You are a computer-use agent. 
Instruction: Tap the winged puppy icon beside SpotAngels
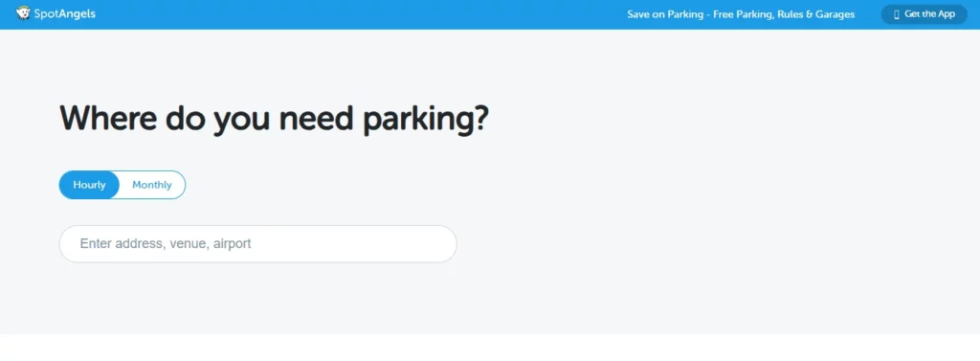coord(23,13)
